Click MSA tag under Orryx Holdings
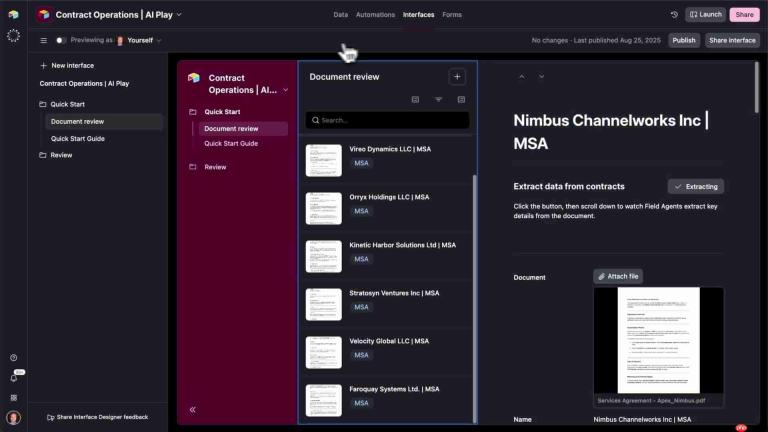 click(361, 211)
